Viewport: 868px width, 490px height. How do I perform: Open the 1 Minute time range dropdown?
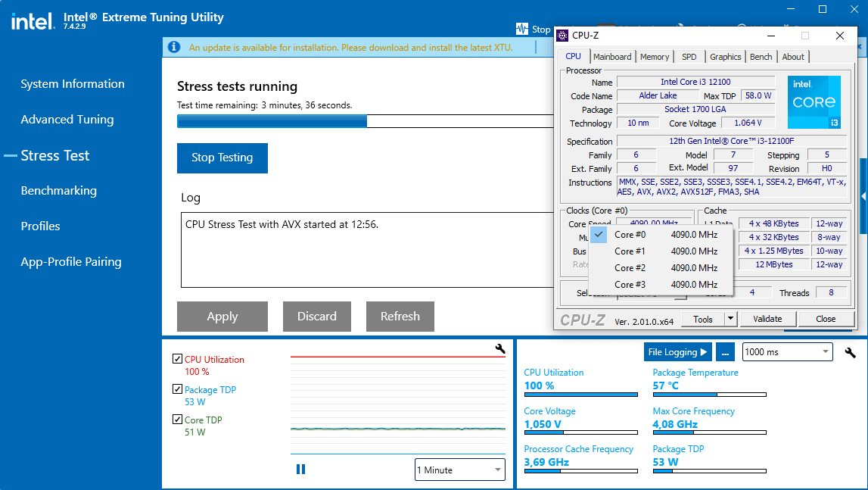coord(460,470)
